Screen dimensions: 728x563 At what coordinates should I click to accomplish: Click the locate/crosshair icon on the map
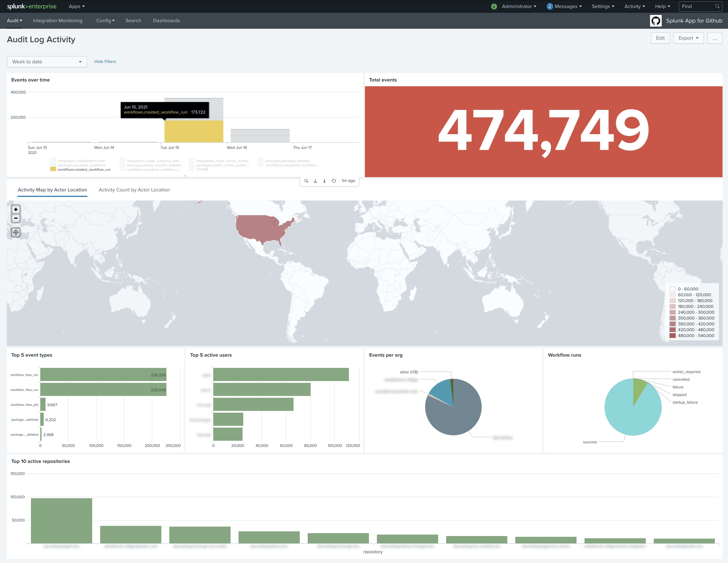(16, 232)
